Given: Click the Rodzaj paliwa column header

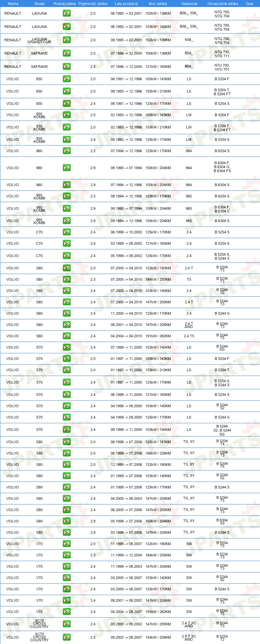Looking at the screenshot, I should 65,4.
